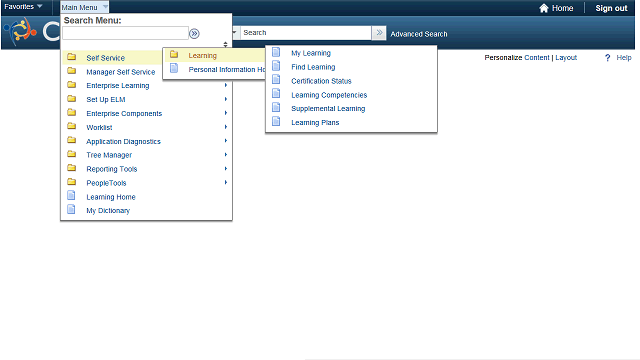Open the Favorites dropdown
Image resolution: width=640 pixels, height=360 pixels.
pos(23,7)
